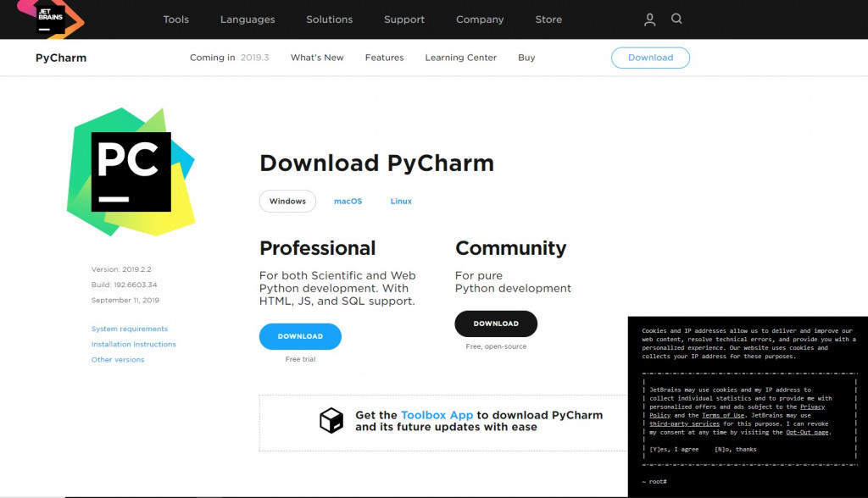Open the Solutions menu

[x=330, y=19]
